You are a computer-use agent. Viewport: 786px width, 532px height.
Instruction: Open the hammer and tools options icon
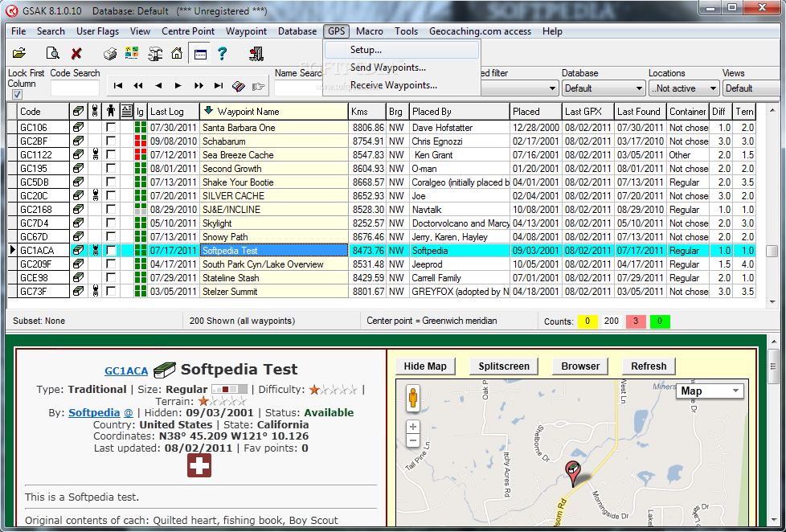(x=155, y=53)
